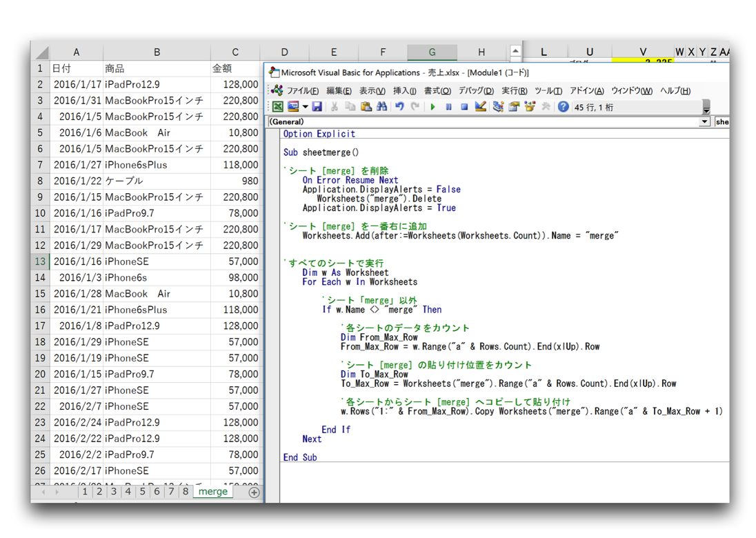Image resolution: width=756 pixels, height=538 pixels.
Task: Click the Break pause icon
Action: click(448, 107)
